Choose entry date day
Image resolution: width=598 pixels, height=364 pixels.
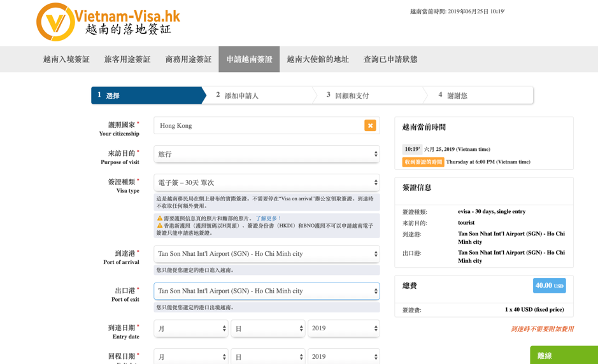click(267, 328)
